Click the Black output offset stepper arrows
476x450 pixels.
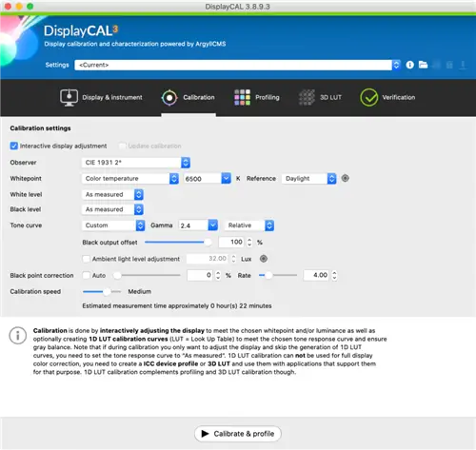[249, 243]
